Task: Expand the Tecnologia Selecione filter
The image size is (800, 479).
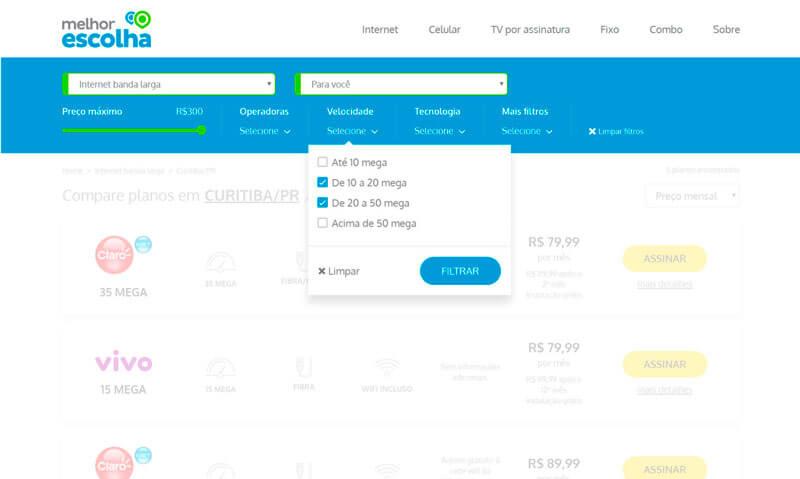Action: 439,131
